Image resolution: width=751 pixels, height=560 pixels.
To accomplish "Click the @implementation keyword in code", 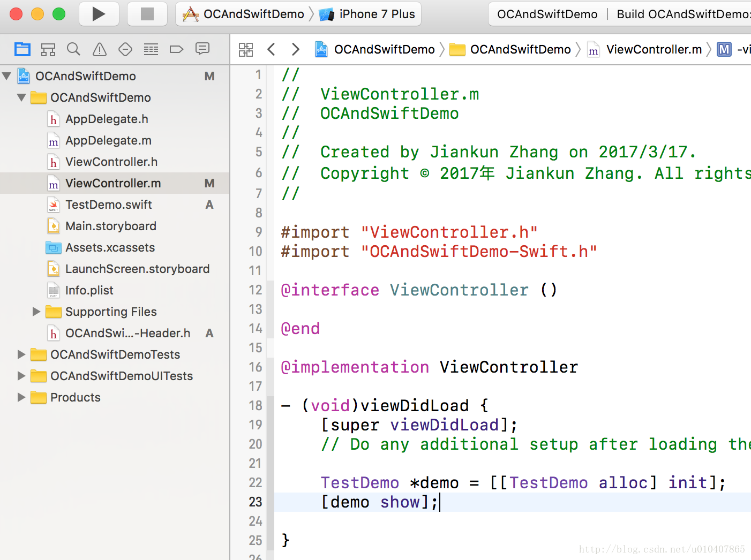I will 355,367.
